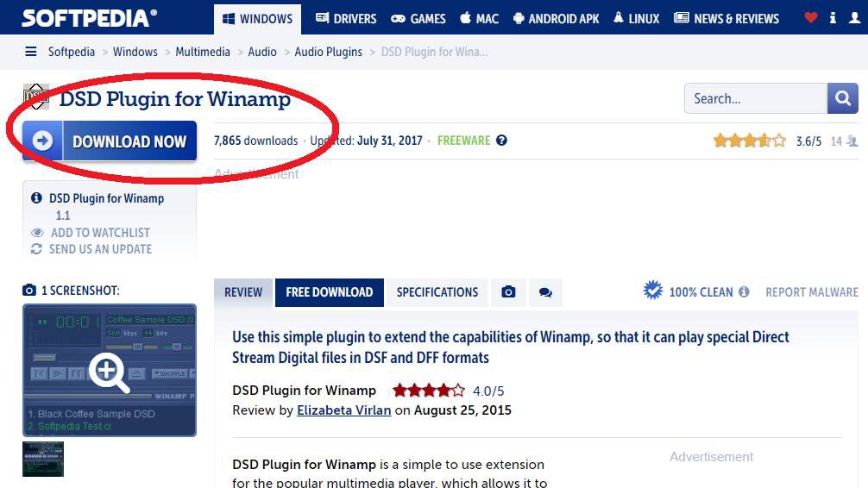Open the Games section
Image resolution: width=868 pixels, height=488 pixels.
click(418, 19)
